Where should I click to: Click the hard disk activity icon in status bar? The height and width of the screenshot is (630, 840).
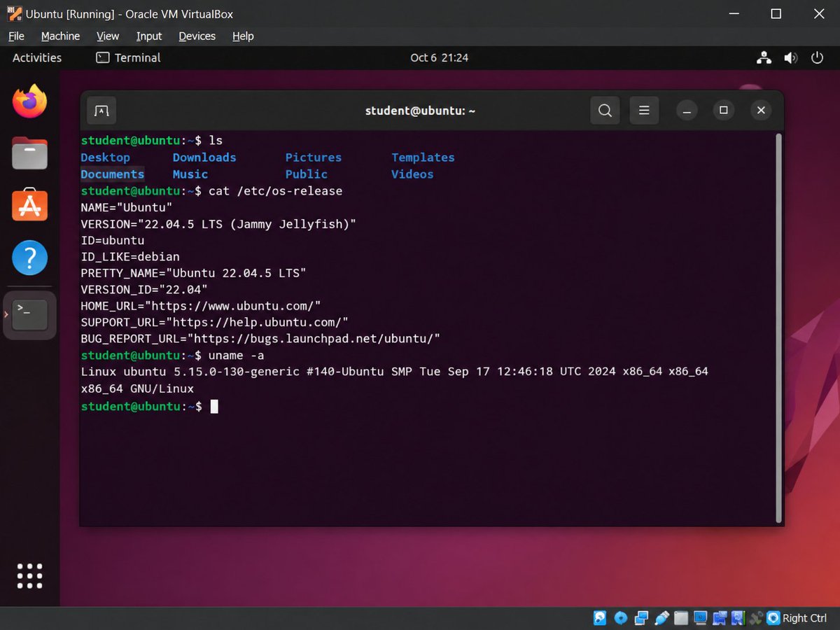[x=600, y=618]
